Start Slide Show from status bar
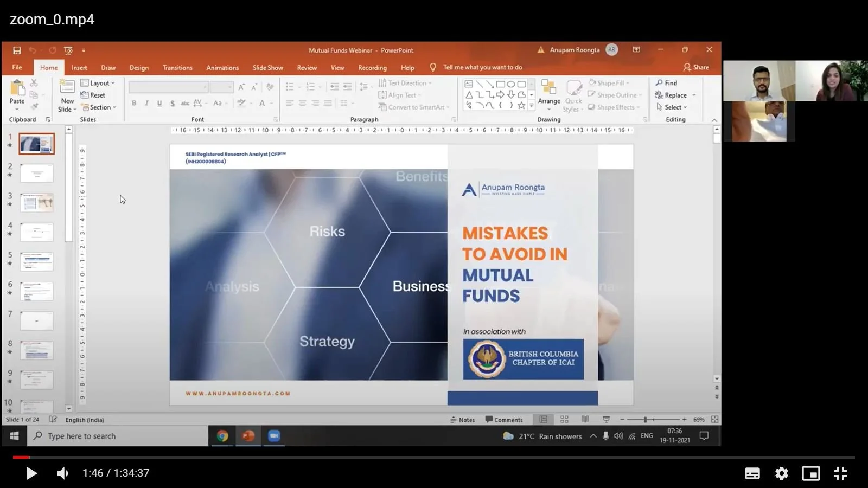 click(606, 420)
